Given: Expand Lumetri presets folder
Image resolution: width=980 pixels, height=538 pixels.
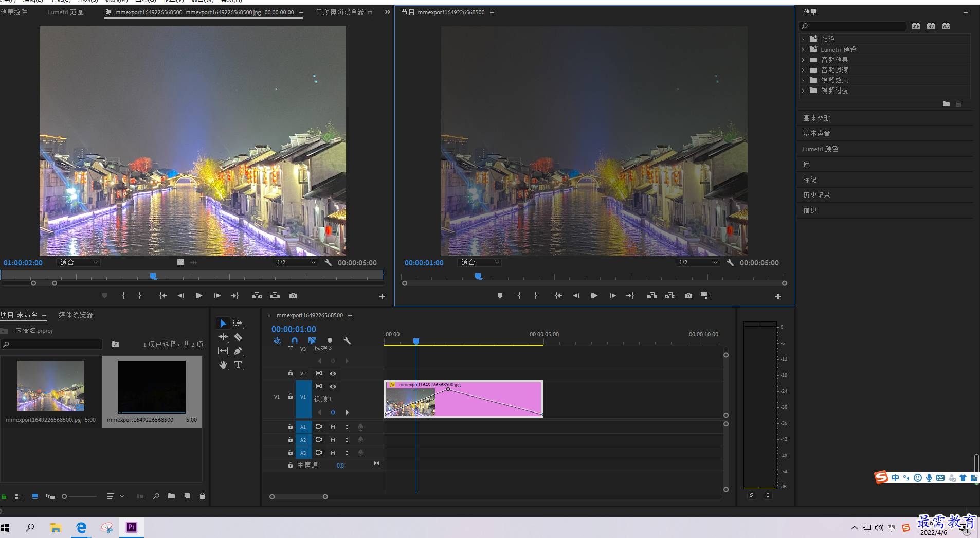Looking at the screenshot, I should click(x=803, y=49).
